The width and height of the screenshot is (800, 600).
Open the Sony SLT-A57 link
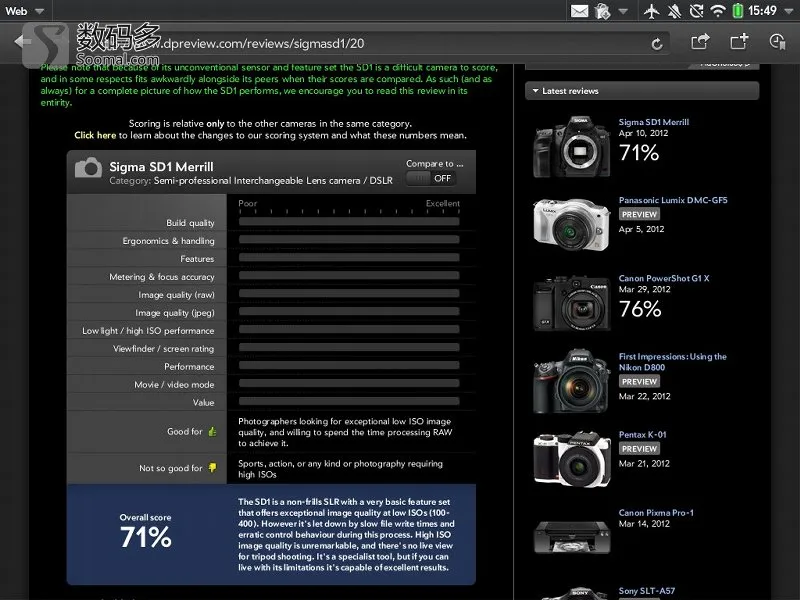coord(647,591)
